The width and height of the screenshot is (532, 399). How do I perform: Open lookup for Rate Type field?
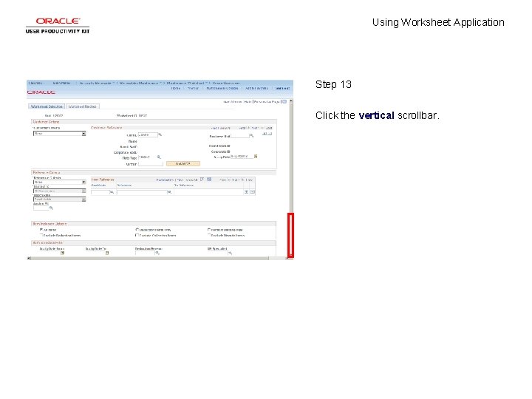click(x=158, y=157)
